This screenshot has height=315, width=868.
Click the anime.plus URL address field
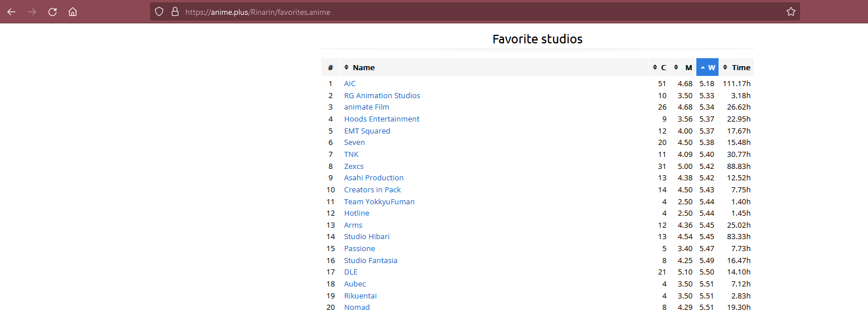click(456, 12)
